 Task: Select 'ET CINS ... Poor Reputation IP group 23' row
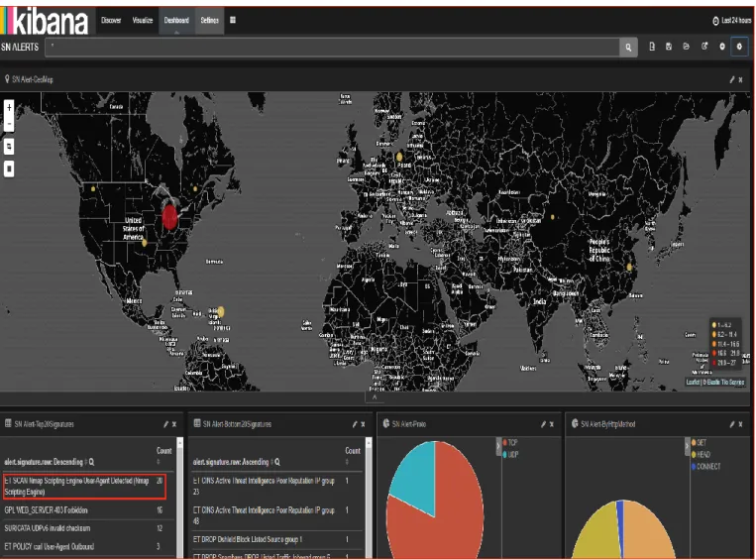tap(276, 487)
